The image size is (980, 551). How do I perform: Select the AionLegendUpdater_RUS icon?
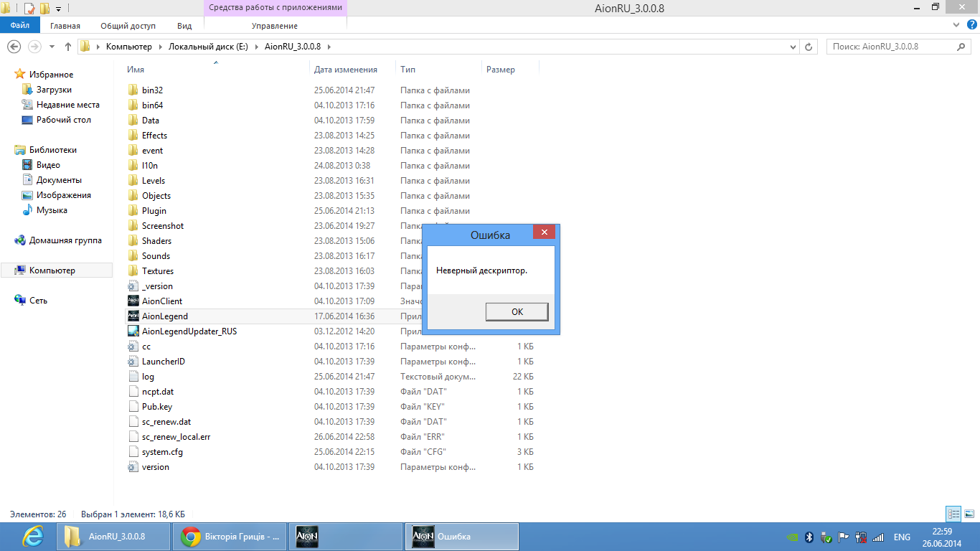[x=133, y=331]
